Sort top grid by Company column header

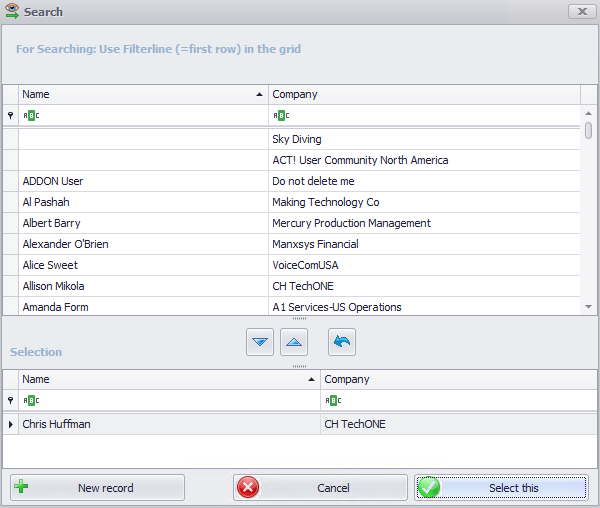point(424,94)
